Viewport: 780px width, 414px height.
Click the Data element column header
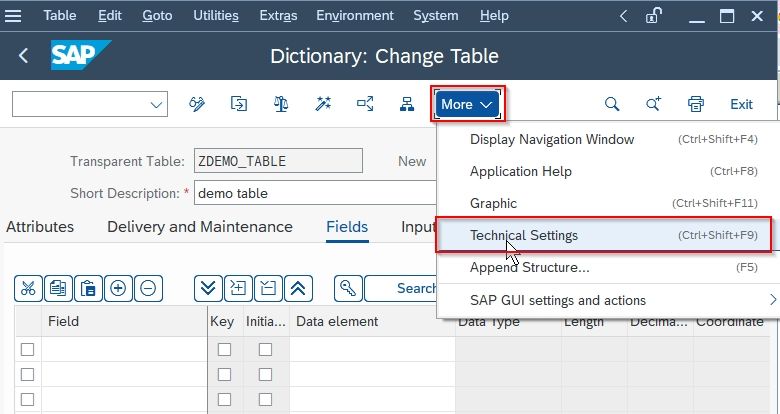point(372,321)
